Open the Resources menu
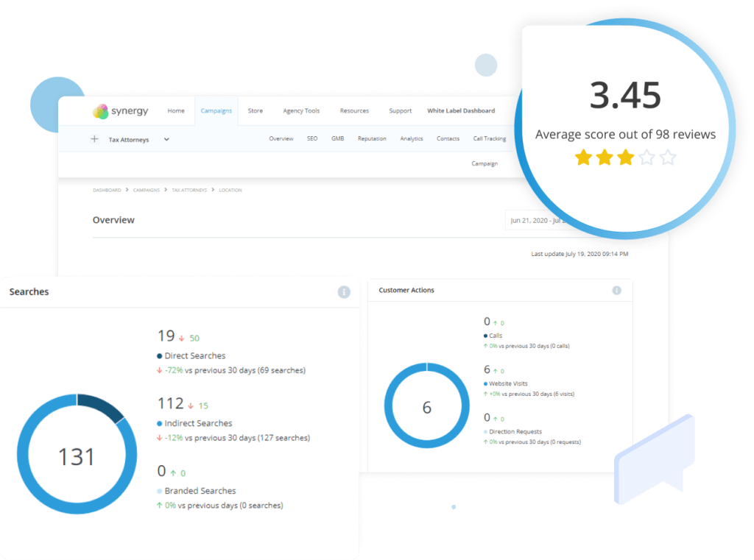754x560 pixels. point(354,110)
